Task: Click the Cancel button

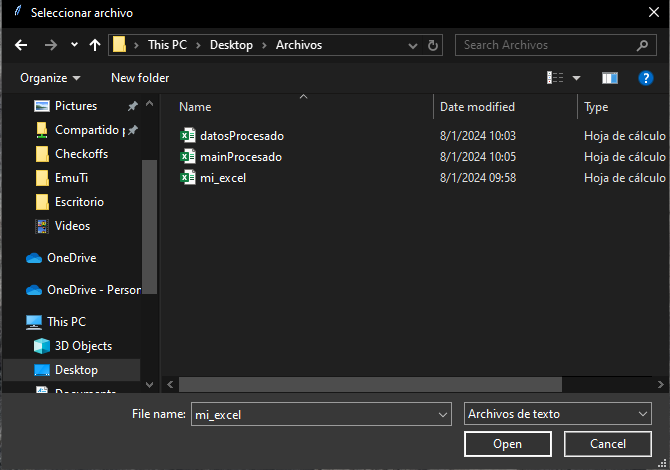Action: point(608,444)
